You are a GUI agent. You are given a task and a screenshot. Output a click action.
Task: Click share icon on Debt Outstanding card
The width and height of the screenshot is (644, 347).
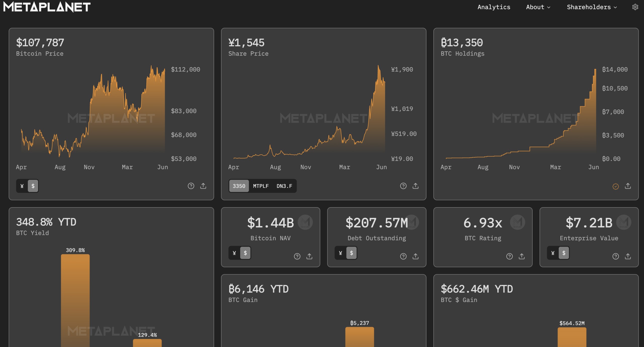(416, 256)
